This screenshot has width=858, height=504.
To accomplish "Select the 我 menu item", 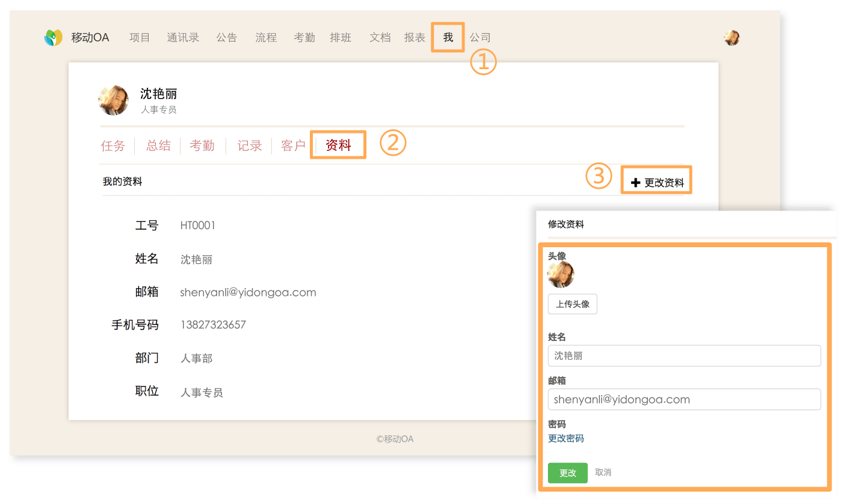I will (x=448, y=37).
